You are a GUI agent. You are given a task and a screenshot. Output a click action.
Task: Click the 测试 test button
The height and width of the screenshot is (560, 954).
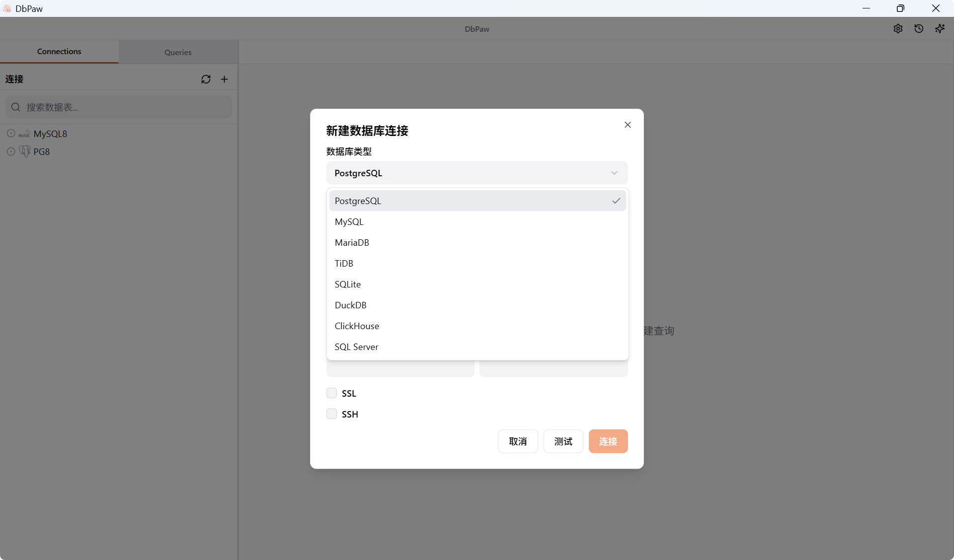563,441
